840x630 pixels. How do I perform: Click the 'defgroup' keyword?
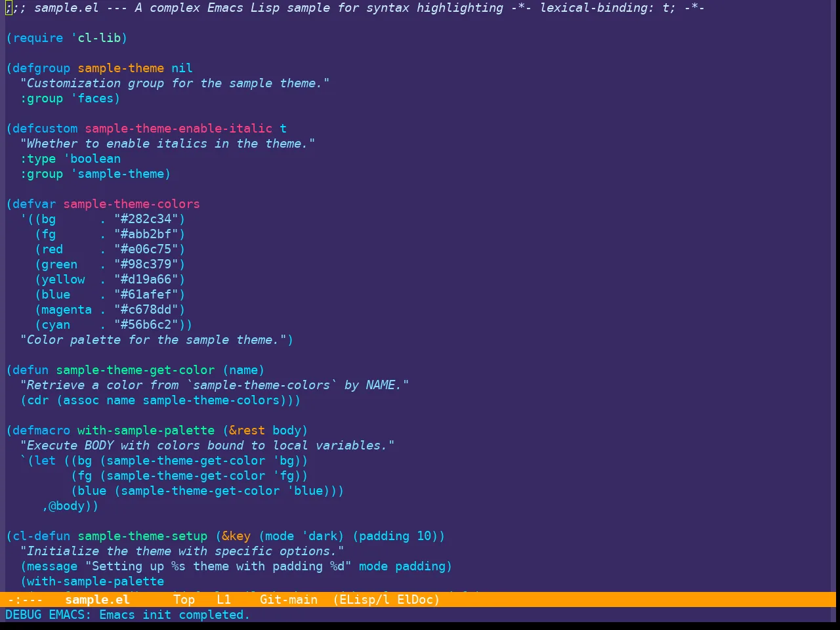coord(41,68)
